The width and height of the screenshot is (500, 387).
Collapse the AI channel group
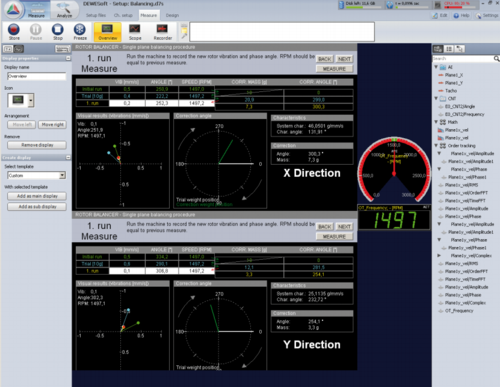(436, 67)
